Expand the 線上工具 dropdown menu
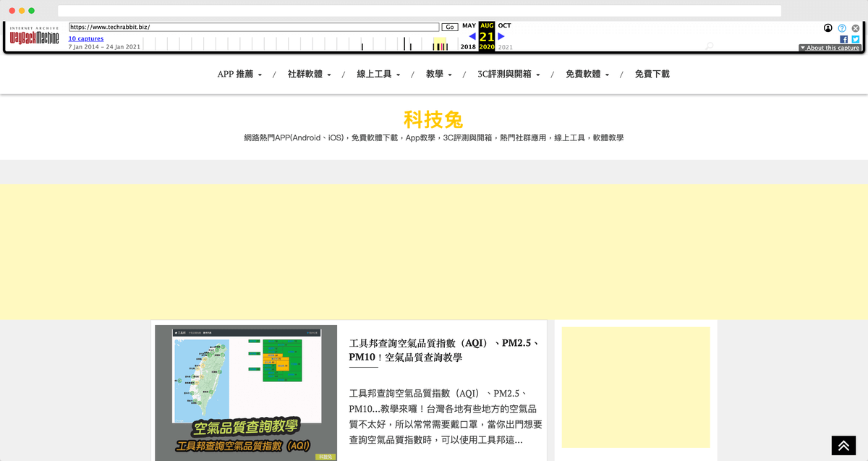Screen dimensions: 868x461 378,75
